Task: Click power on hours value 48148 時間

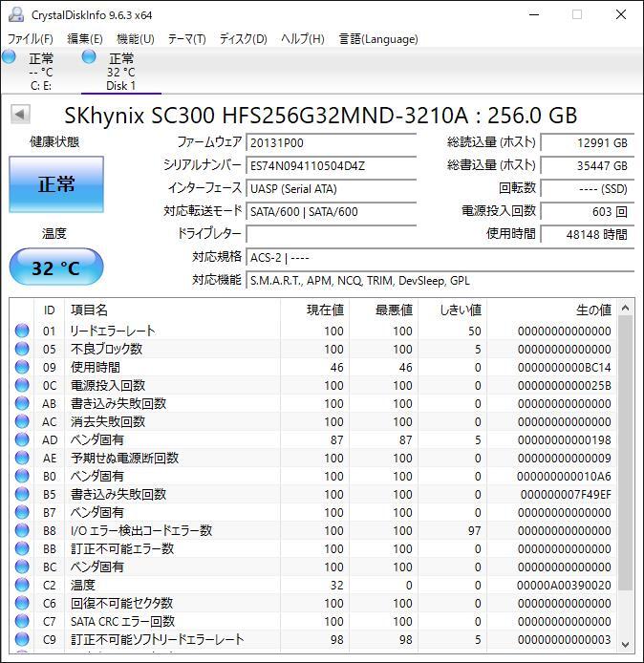Action: click(588, 234)
